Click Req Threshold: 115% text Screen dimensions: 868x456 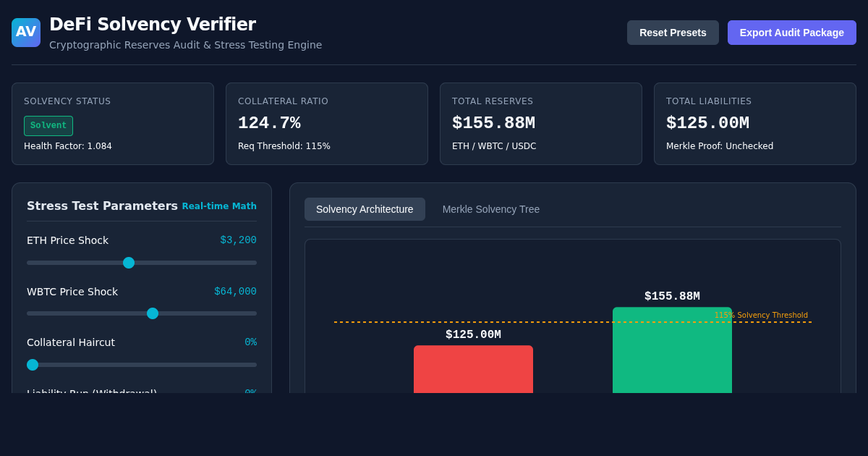click(x=284, y=146)
